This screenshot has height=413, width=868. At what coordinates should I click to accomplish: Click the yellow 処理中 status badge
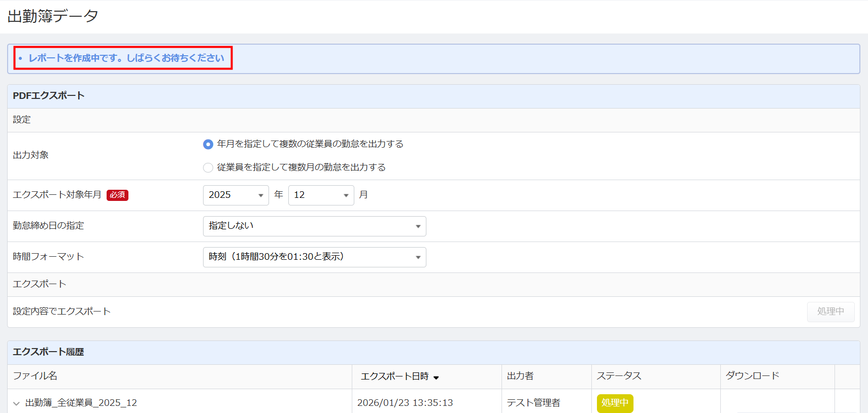(615, 403)
